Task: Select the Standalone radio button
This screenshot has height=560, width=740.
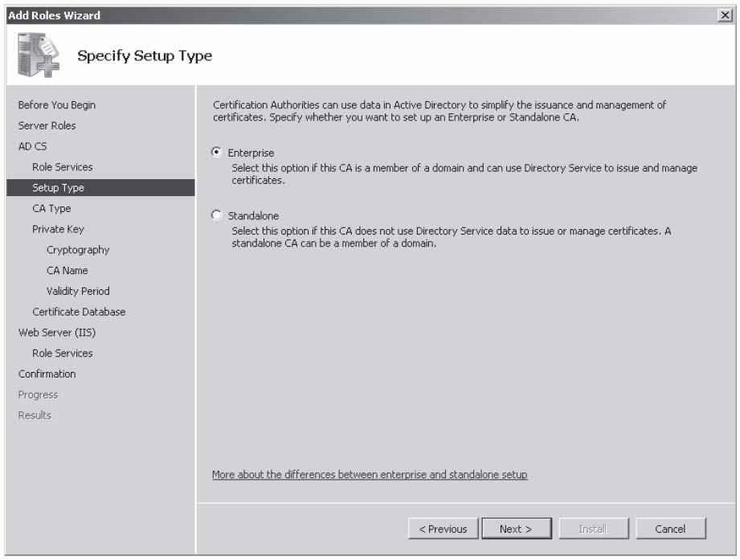Action: (x=216, y=215)
